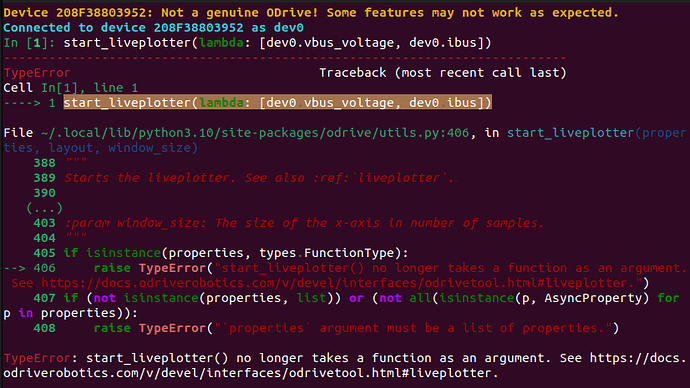Click the odrive/utils.py:406 file path
Image resolution: width=690 pixels, height=388 pixels.
(255, 133)
